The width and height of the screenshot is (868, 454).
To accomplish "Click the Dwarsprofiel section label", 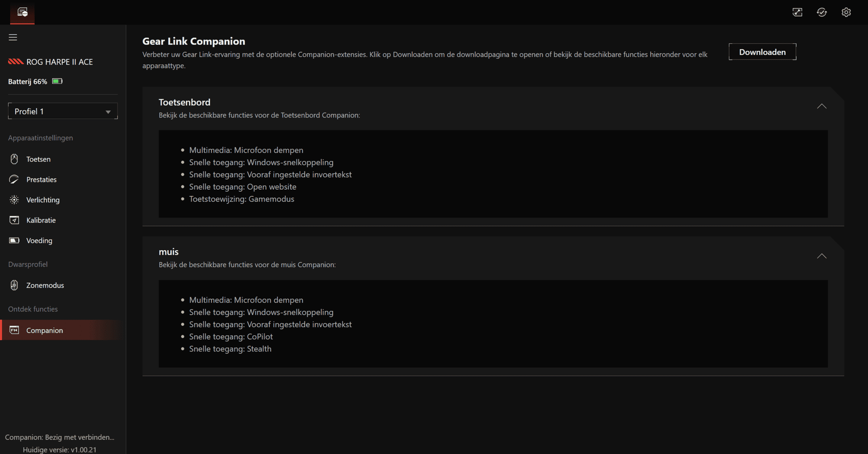I will (x=28, y=264).
